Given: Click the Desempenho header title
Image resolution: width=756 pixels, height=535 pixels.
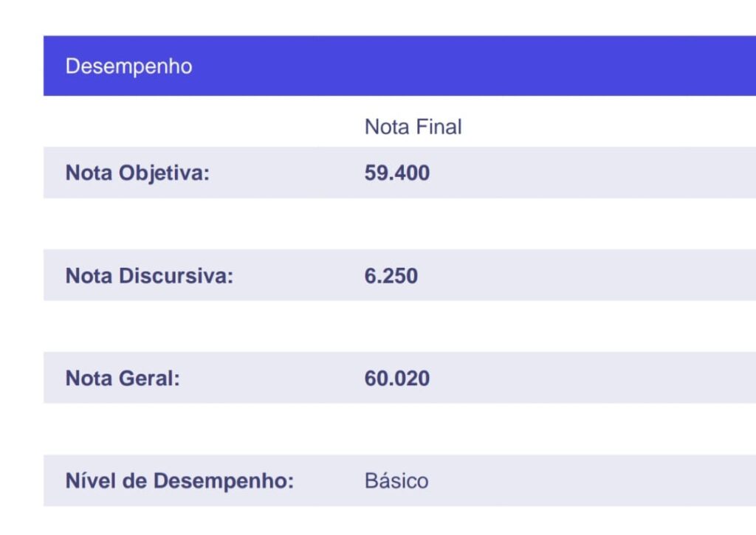Looking at the screenshot, I should click(x=128, y=66).
